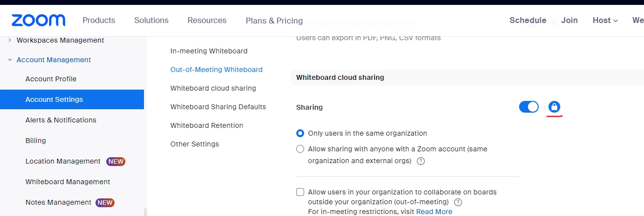The height and width of the screenshot is (216, 644).
Task: Select Allow sharing with anyone radio option
Action: pos(300,149)
